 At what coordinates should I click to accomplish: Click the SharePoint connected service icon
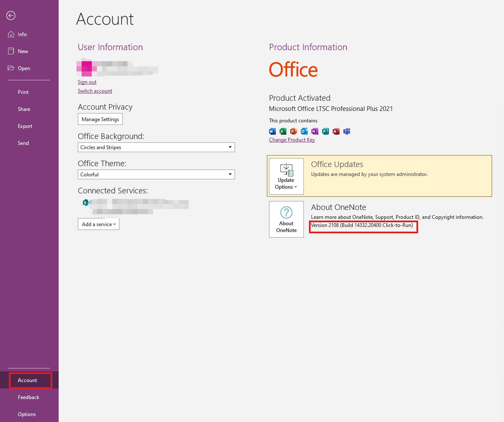tap(85, 202)
